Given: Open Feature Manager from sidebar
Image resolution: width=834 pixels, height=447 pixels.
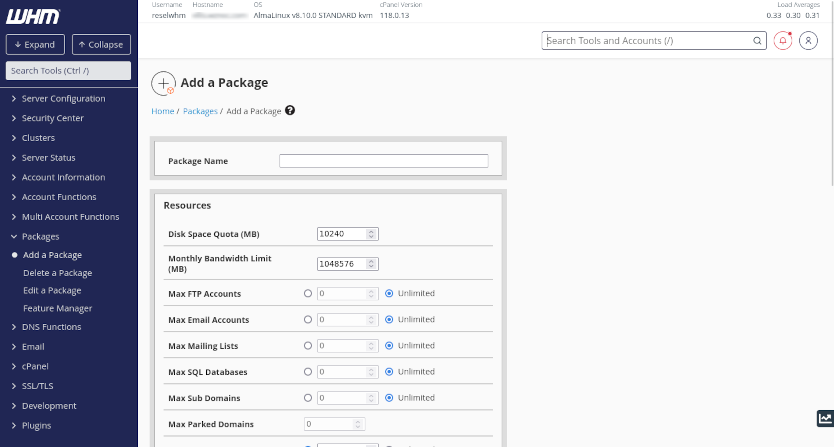Looking at the screenshot, I should [x=57, y=309].
